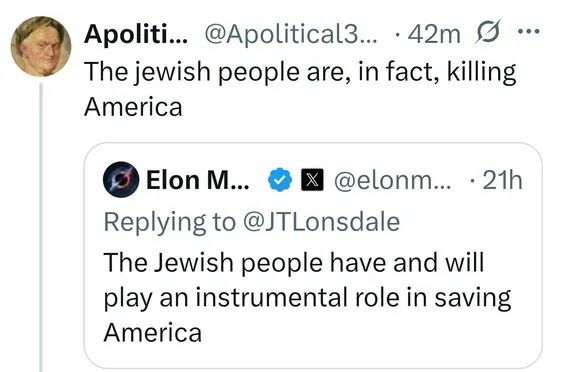Image resolution: width=563 pixels, height=372 pixels.
Task: Click the Apoliti... display name
Action: coord(136,34)
